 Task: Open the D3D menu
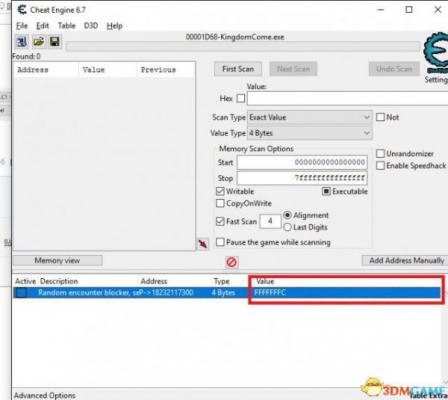[x=91, y=26]
